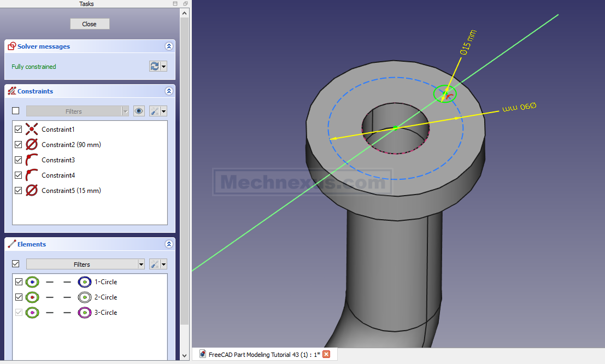Collapse the Solver messages section
The image size is (605, 364).
[169, 46]
